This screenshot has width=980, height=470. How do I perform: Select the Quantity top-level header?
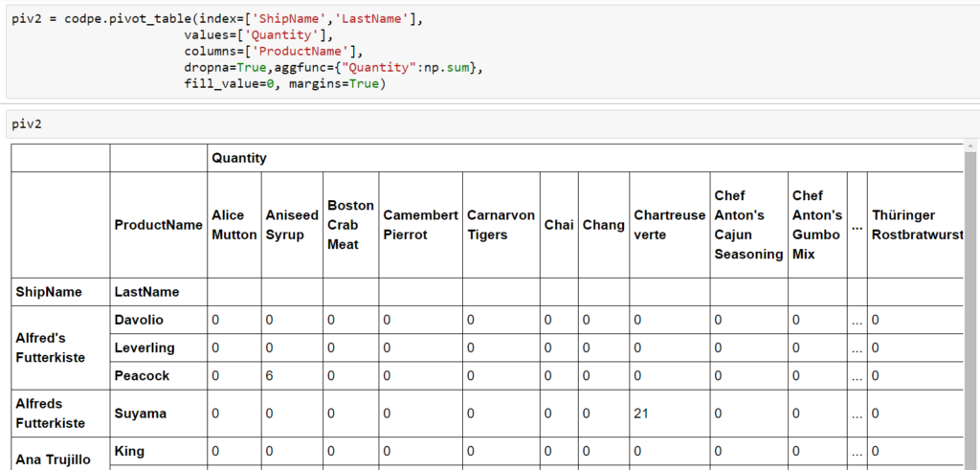[239, 158]
